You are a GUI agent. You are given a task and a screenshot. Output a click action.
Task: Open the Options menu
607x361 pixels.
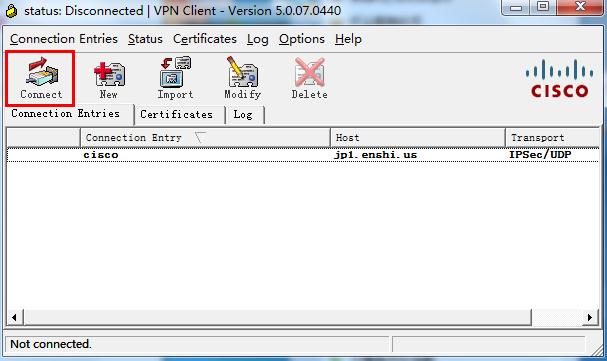click(x=302, y=39)
